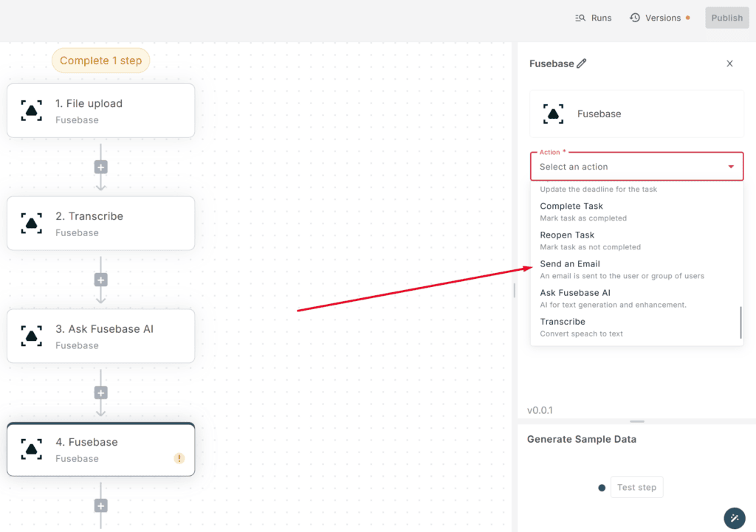Click the horizontal panel resize handle

(x=637, y=421)
